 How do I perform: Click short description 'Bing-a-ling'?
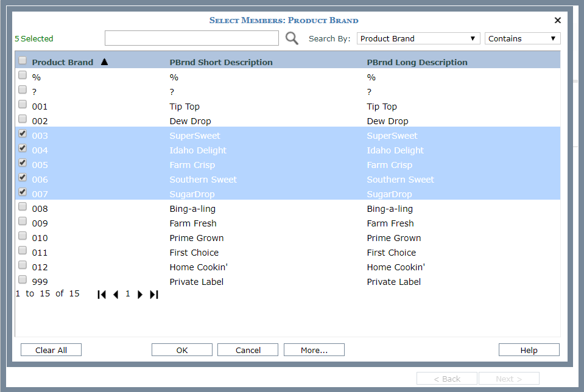click(192, 208)
